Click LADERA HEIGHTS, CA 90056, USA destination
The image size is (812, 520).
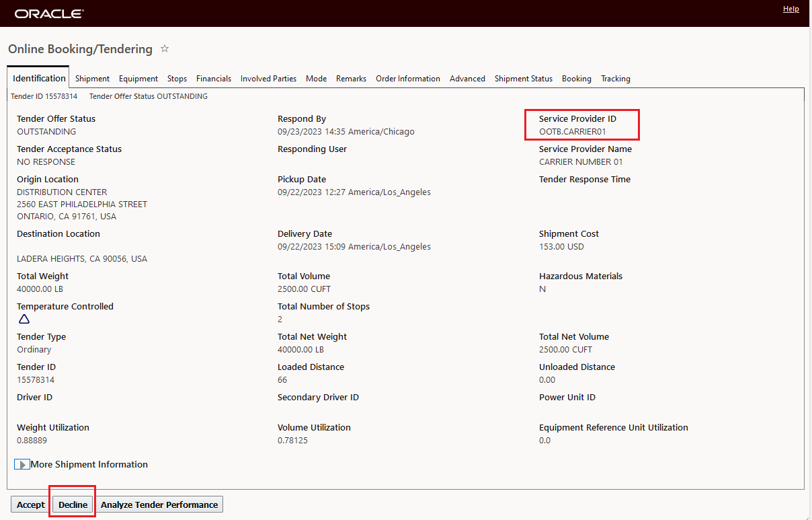point(82,259)
